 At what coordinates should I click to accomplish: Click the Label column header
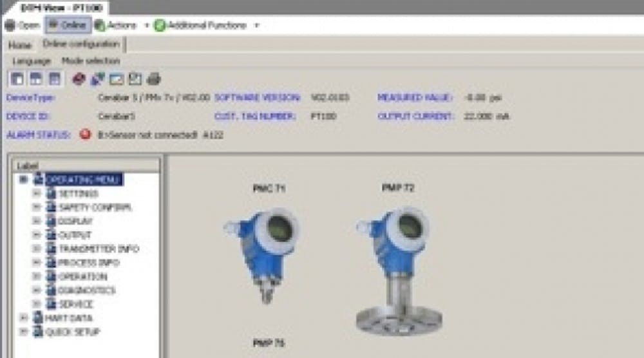point(86,165)
